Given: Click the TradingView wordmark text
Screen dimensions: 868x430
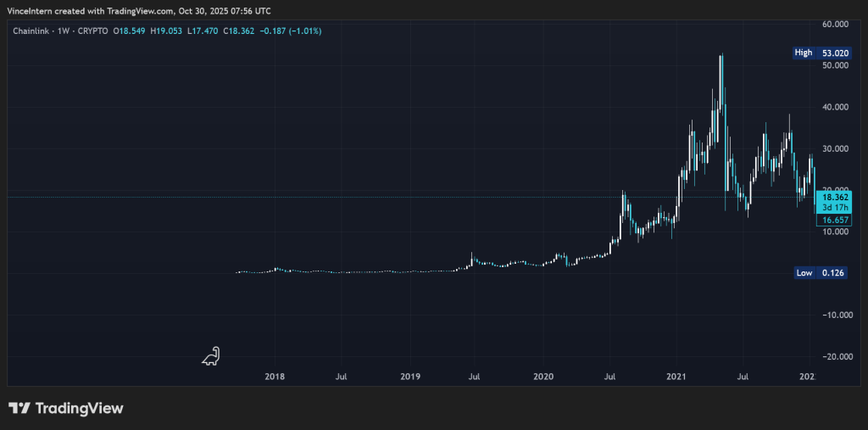Looking at the screenshot, I should tap(79, 408).
